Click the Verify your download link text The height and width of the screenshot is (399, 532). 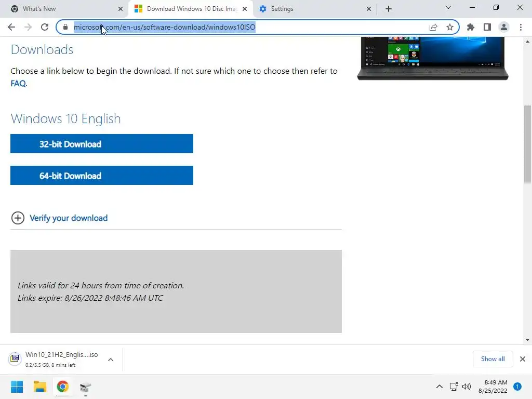pos(69,218)
